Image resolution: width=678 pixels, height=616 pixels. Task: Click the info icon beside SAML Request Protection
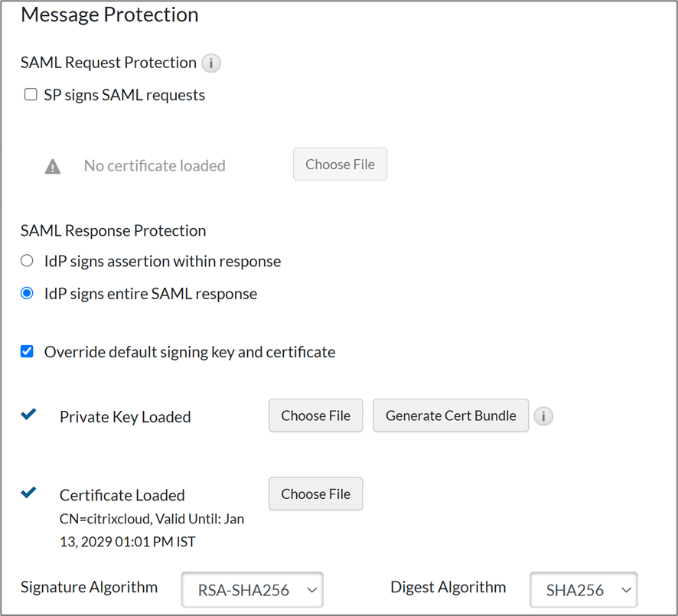point(210,64)
